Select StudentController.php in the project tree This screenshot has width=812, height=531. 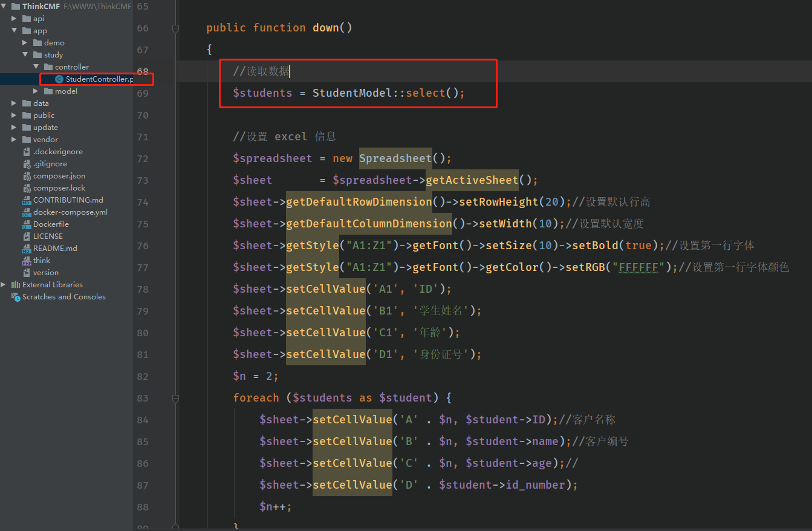pos(100,79)
